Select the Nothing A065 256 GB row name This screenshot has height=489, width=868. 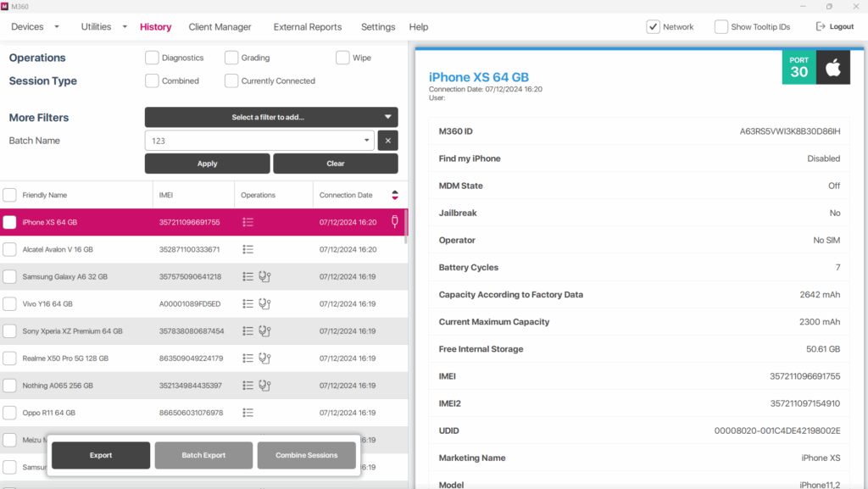point(58,386)
